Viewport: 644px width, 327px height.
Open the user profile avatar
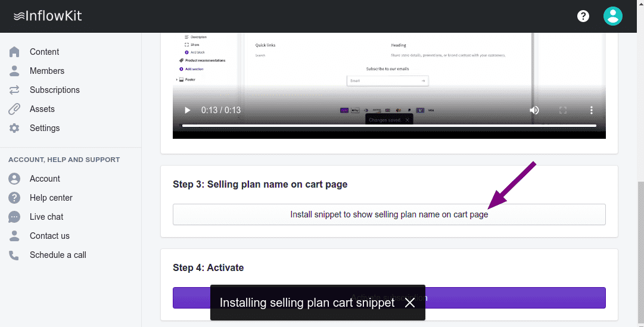[612, 16]
